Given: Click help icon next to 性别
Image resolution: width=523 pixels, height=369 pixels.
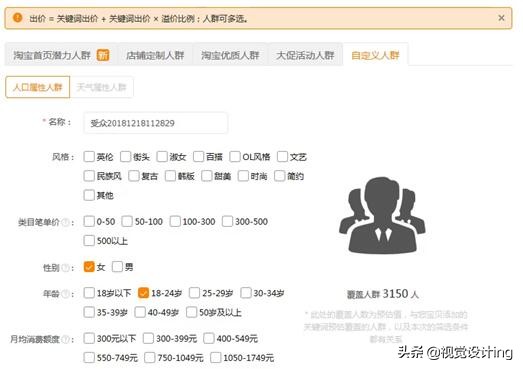Looking at the screenshot, I should 66,268.
